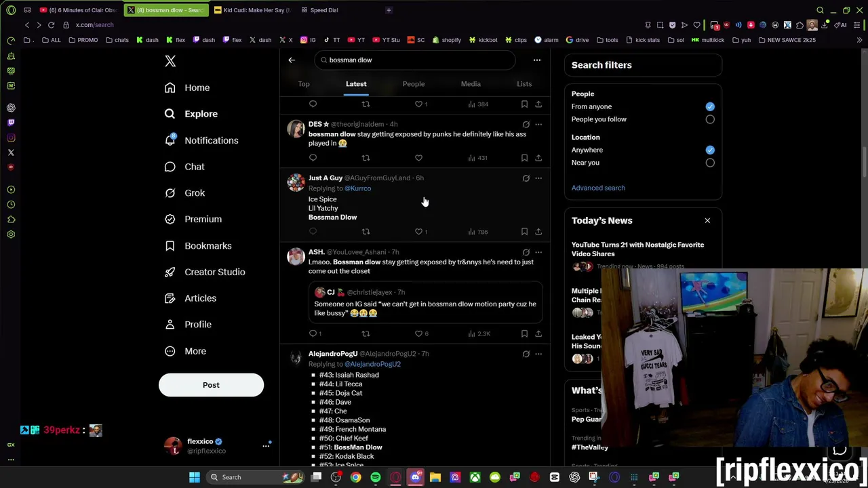This screenshot has width=868, height=488.
Task: Click the Post button
Action: [211, 385]
